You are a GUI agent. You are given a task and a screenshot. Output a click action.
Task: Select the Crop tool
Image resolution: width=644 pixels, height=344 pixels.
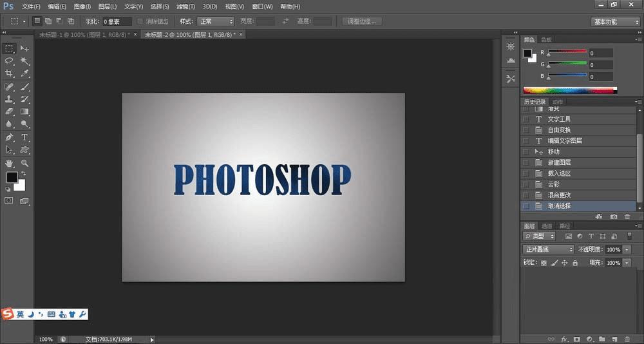point(10,73)
